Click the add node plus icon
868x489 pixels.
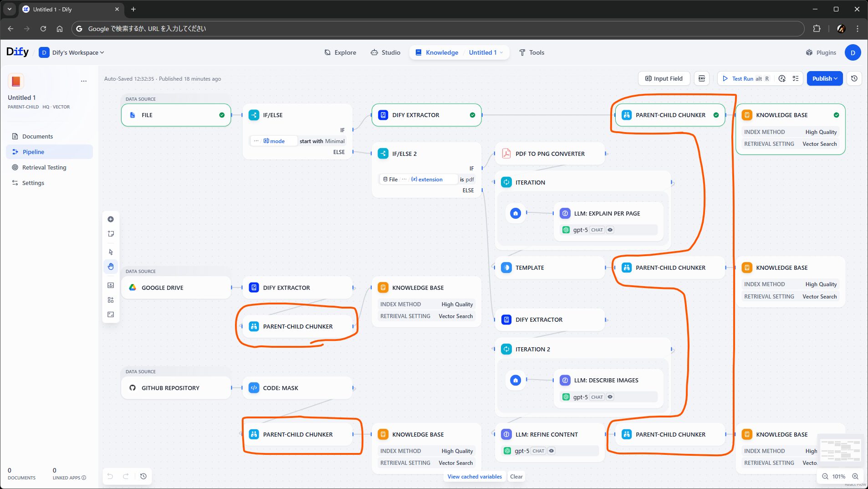111,219
